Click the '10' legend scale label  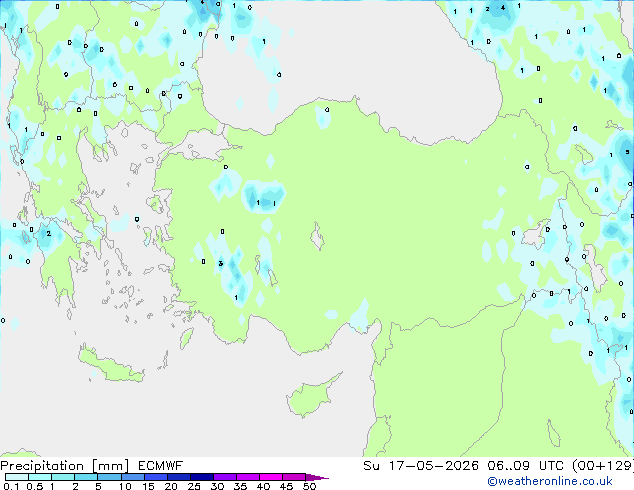(x=125, y=486)
